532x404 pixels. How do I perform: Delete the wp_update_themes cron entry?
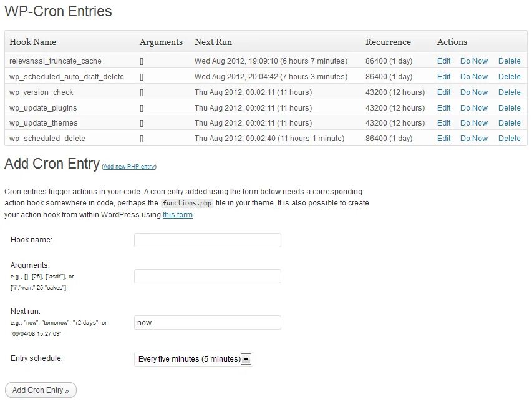pyautogui.click(x=509, y=123)
